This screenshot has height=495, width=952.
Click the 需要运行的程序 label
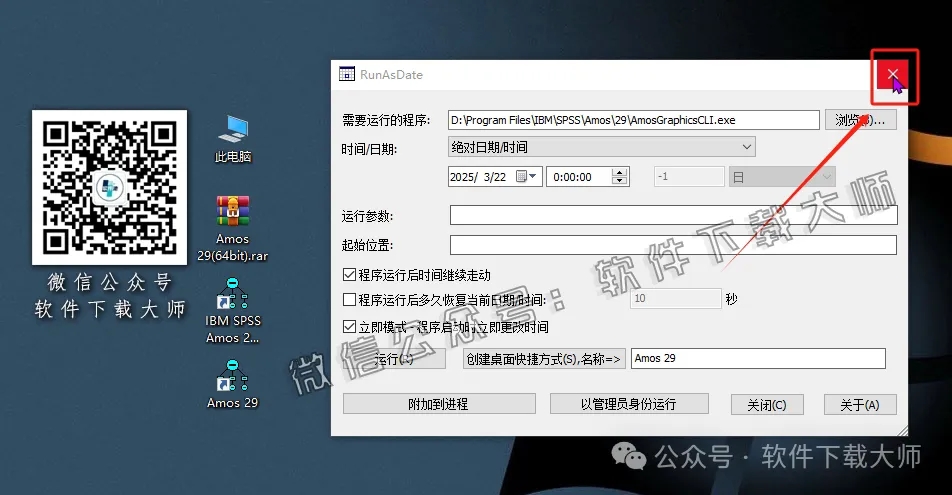click(386, 120)
